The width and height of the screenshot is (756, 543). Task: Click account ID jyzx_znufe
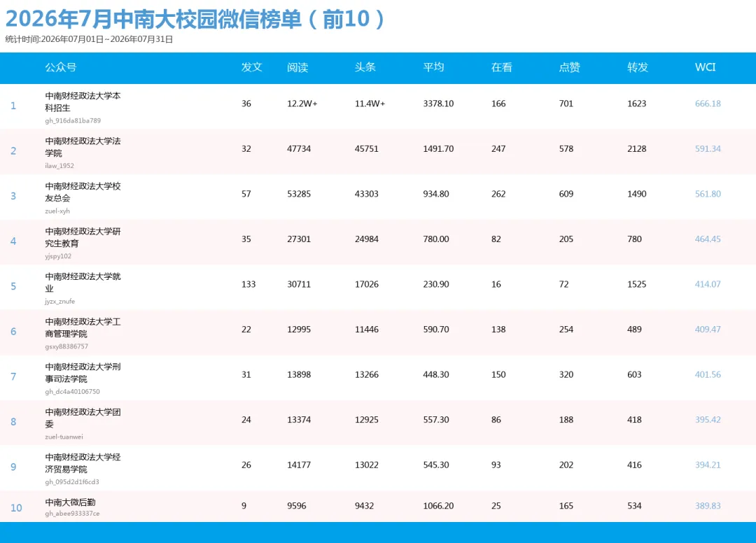point(59,301)
